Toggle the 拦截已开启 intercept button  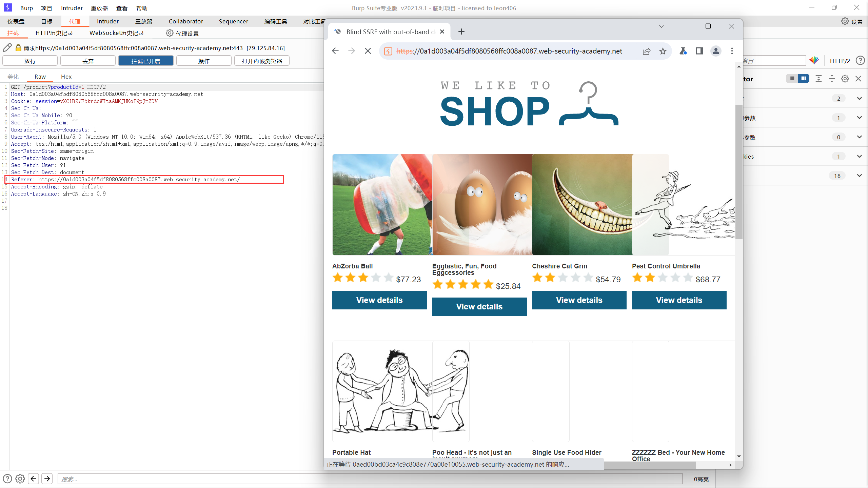click(146, 61)
